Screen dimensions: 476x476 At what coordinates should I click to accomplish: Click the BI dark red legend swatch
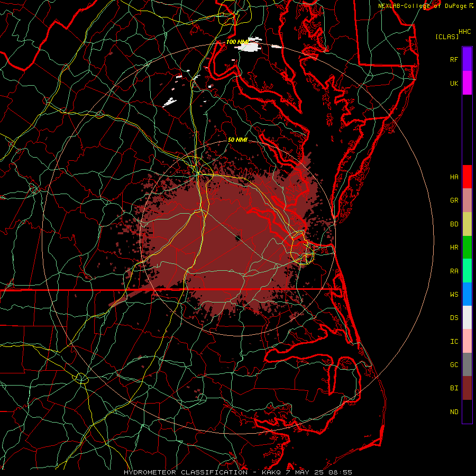[x=467, y=388]
